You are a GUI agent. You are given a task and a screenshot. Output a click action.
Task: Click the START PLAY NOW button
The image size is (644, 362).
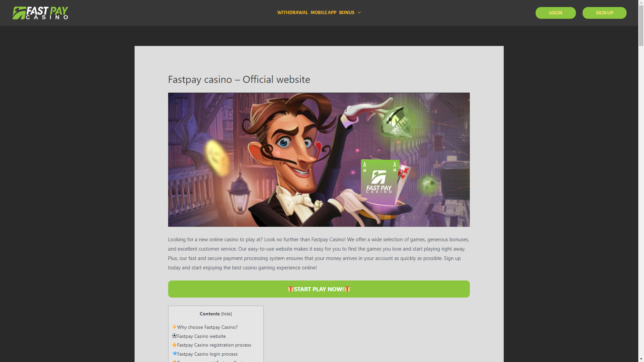319,289
